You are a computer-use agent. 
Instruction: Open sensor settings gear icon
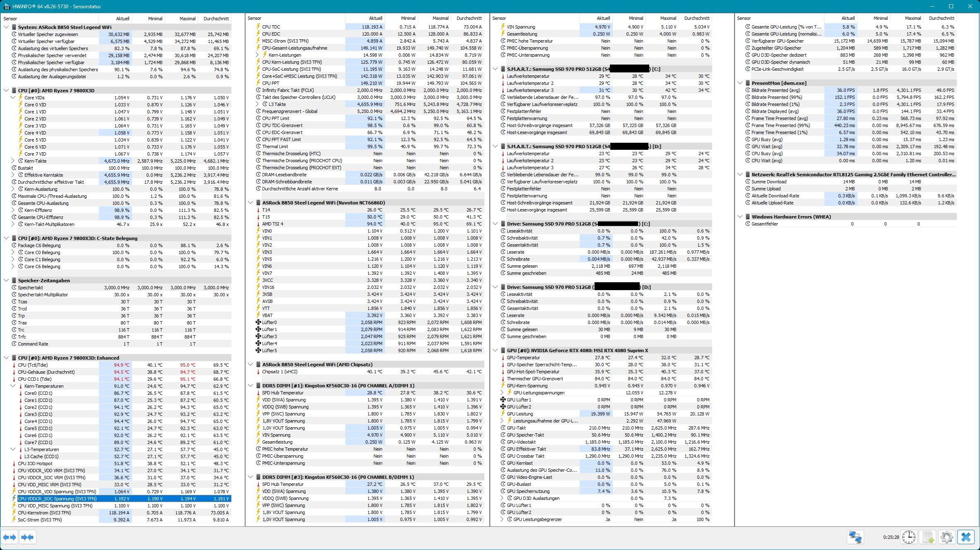[947, 537]
